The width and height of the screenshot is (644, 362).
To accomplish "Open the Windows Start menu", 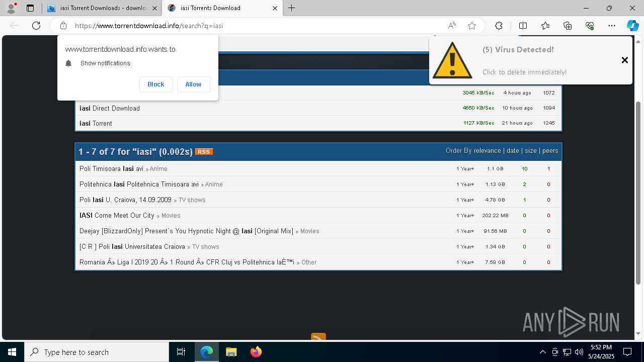I will click(12, 352).
